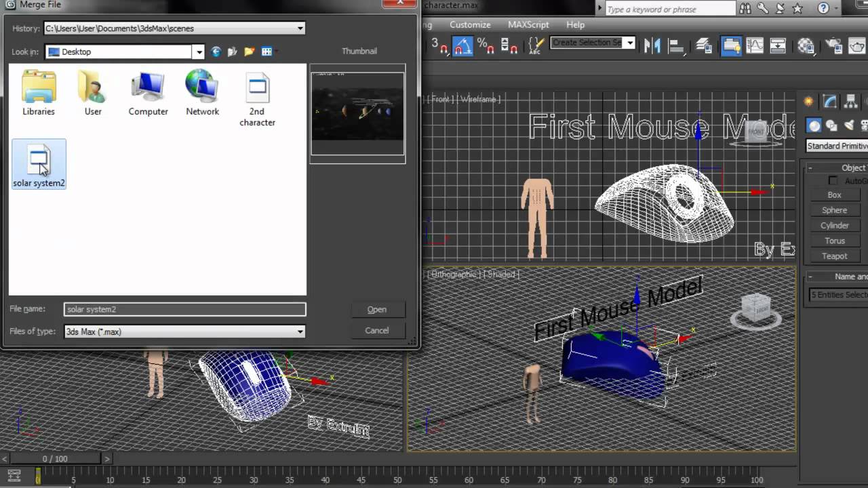Select the Cameras category icon
Viewport: 868px width, 488px height.
[x=863, y=125]
